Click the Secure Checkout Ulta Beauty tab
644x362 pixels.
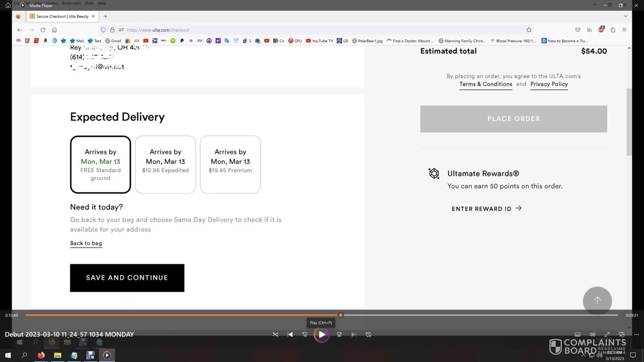point(62,16)
